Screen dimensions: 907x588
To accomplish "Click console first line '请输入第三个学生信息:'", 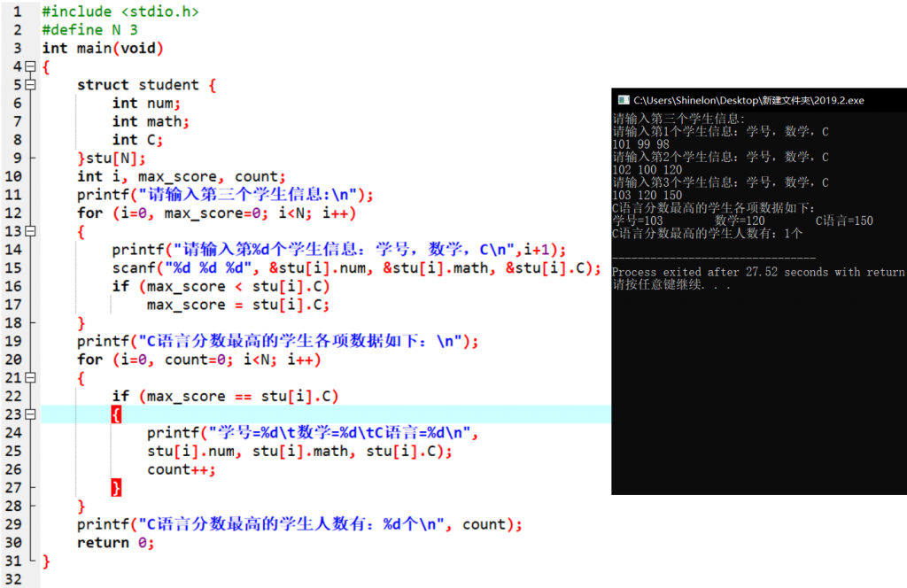I will 679,119.
